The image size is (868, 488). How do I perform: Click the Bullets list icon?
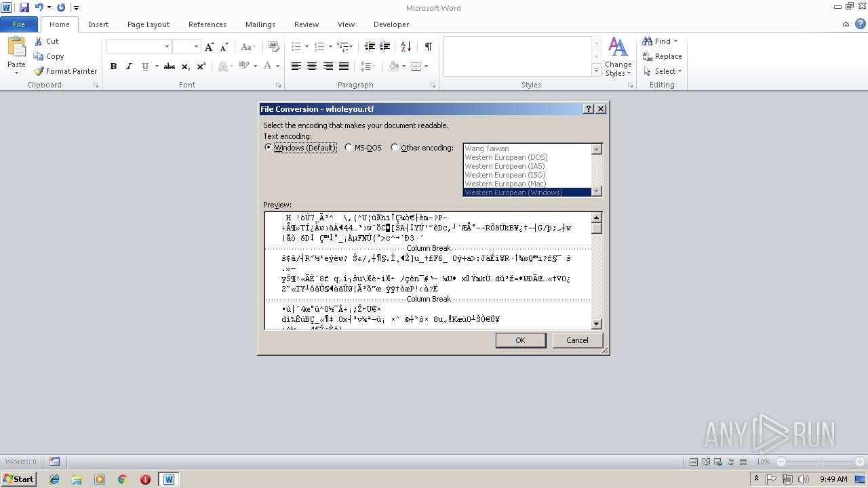click(296, 47)
